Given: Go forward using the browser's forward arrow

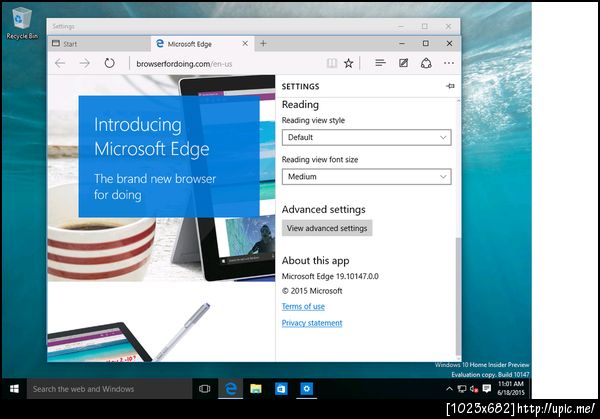Looking at the screenshot, I should click(85, 63).
